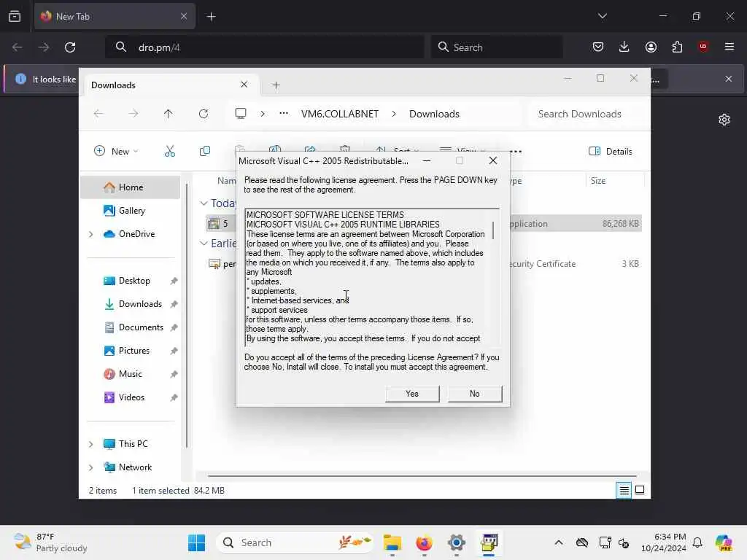The height and width of the screenshot is (560, 747).
Task: Open the weather widget 87°F
Action: coord(50,542)
